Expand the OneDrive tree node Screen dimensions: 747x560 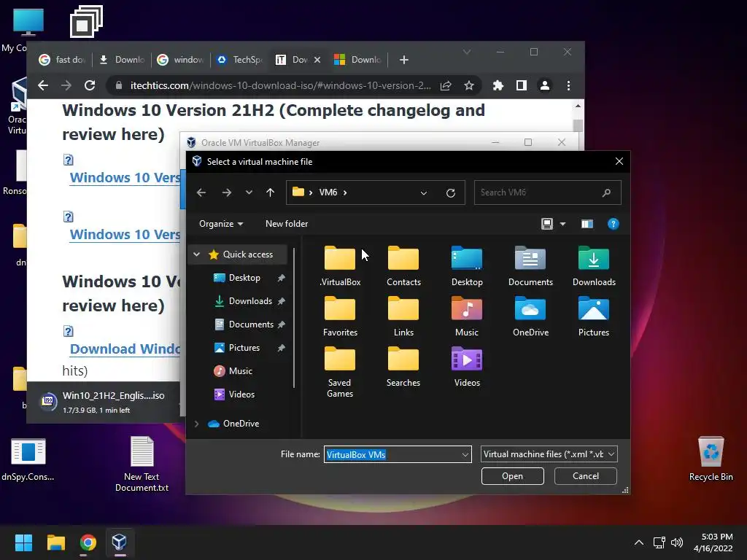click(196, 424)
